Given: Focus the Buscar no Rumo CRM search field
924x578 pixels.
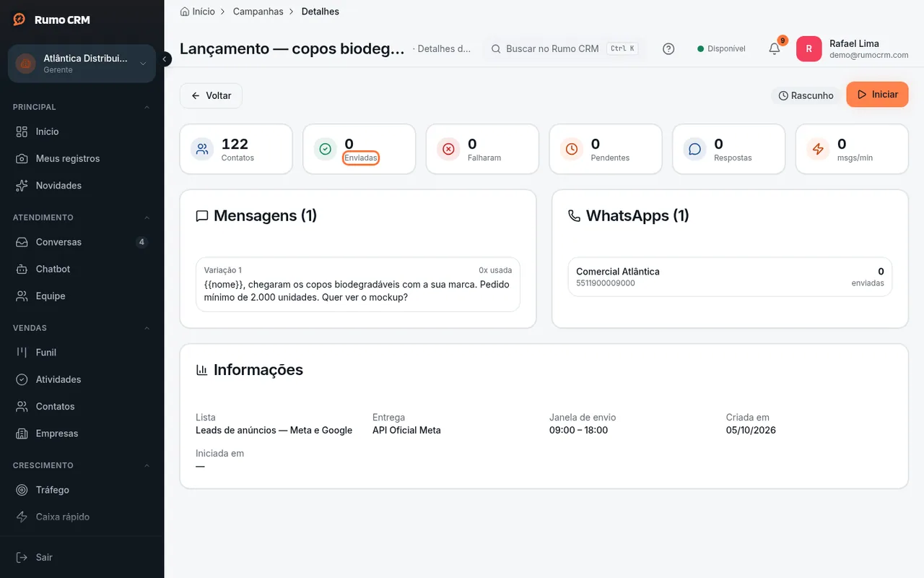Looking at the screenshot, I should click(563, 48).
